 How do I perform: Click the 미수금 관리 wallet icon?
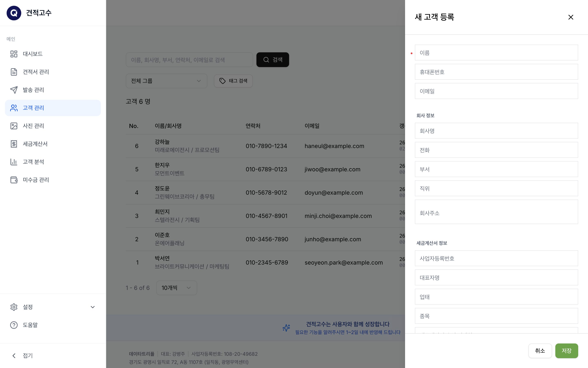pos(14,180)
